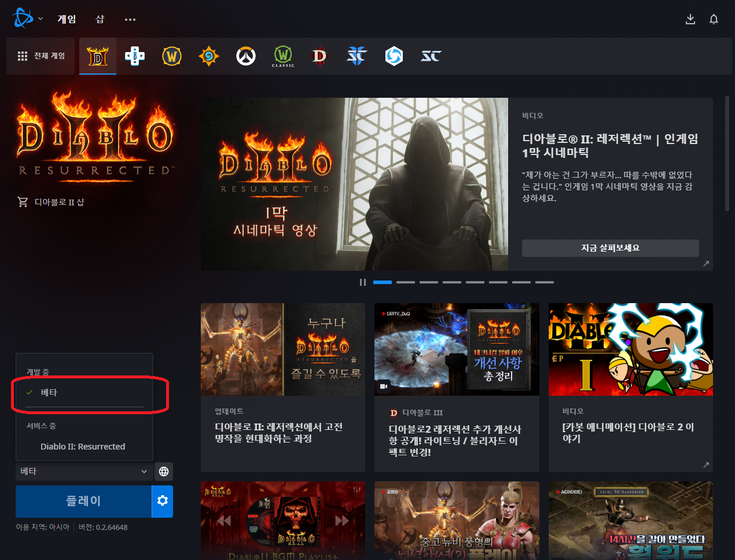
Task: Pause the banner carousel
Action: pos(363,282)
